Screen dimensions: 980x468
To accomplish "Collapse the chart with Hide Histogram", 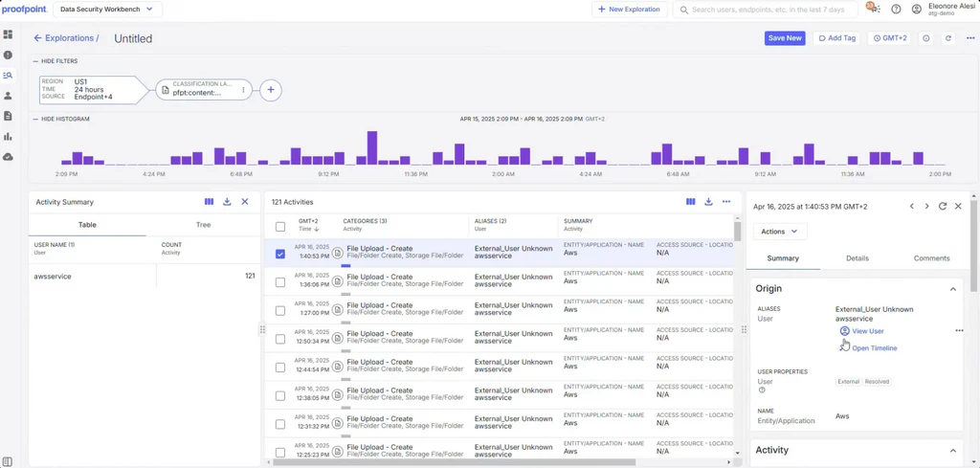I will 60,119.
